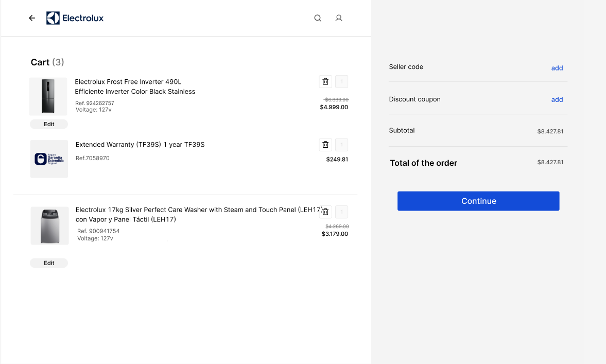Open the washer product thumbnail
606x364 pixels.
(x=49, y=225)
